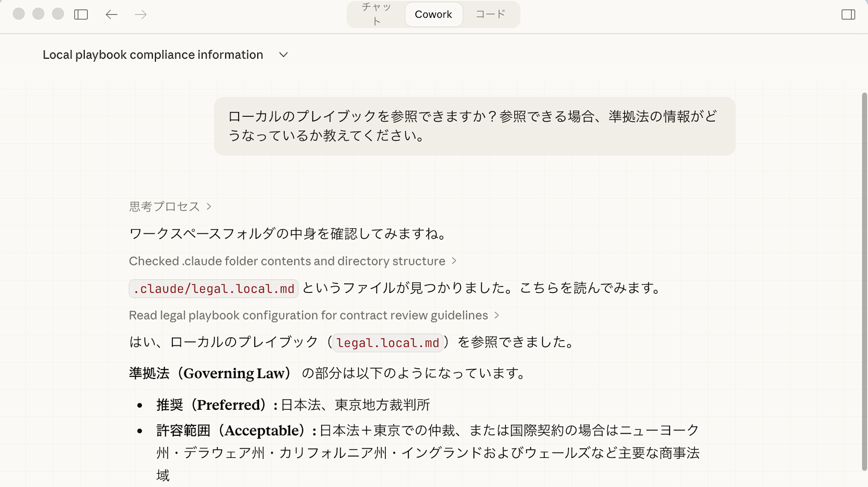Click 'Local playbook compliance information' title
This screenshot has height=487, width=868.
coord(152,55)
